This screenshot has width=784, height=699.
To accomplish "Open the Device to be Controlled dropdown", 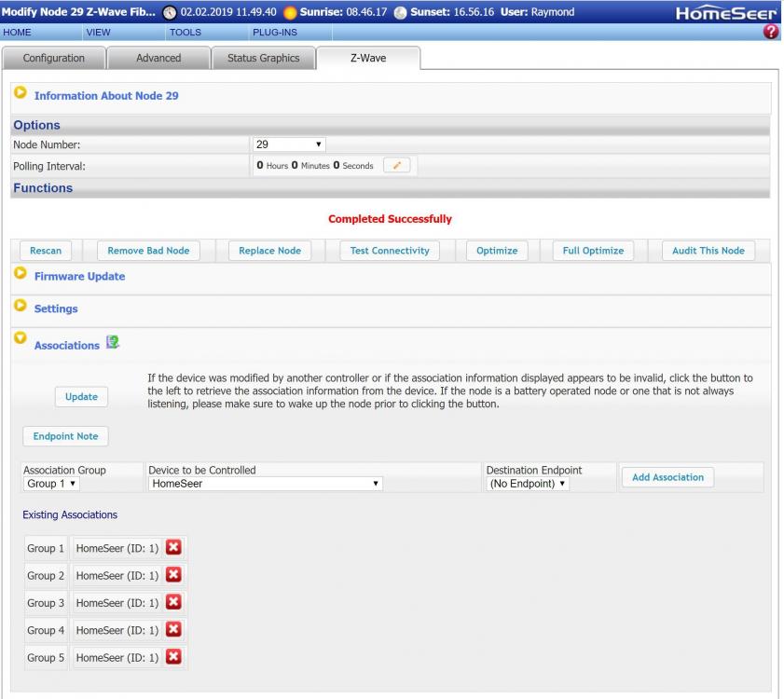I will pyautogui.click(x=265, y=484).
